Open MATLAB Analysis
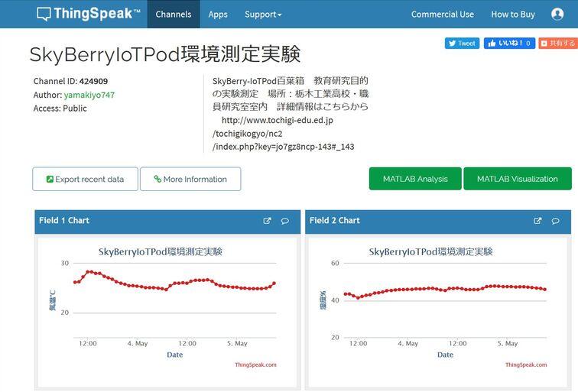 415,179
